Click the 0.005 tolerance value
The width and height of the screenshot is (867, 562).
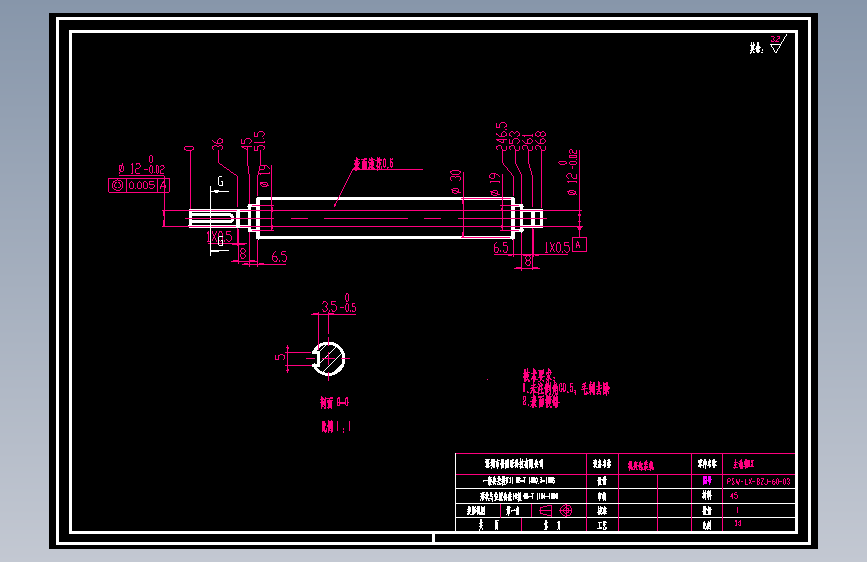(x=142, y=185)
